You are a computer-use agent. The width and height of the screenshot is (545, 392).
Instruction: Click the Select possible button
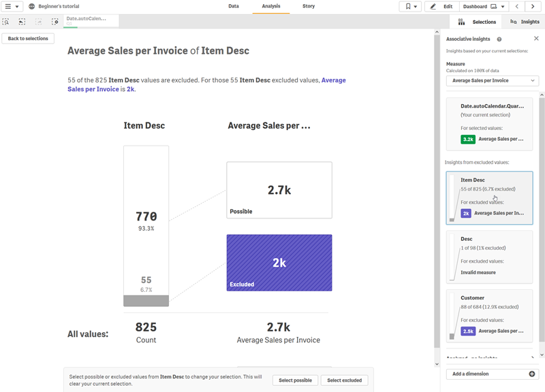pos(295,380)
